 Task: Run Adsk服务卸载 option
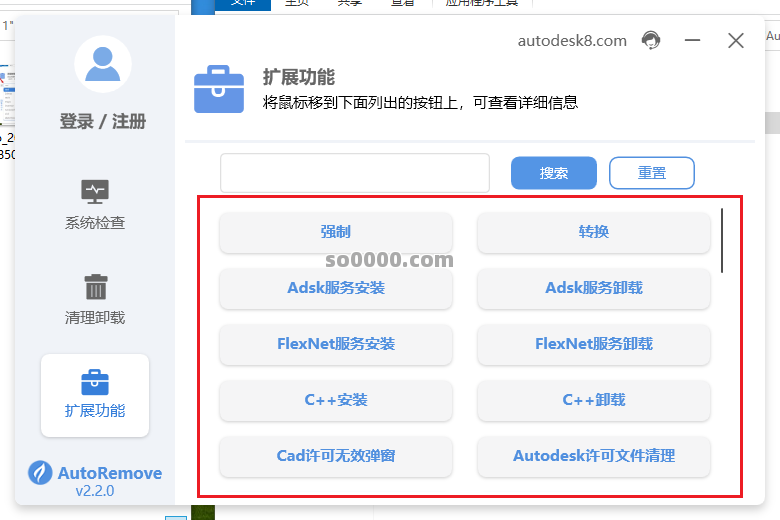pyautogui.click(x=594, y=288)
